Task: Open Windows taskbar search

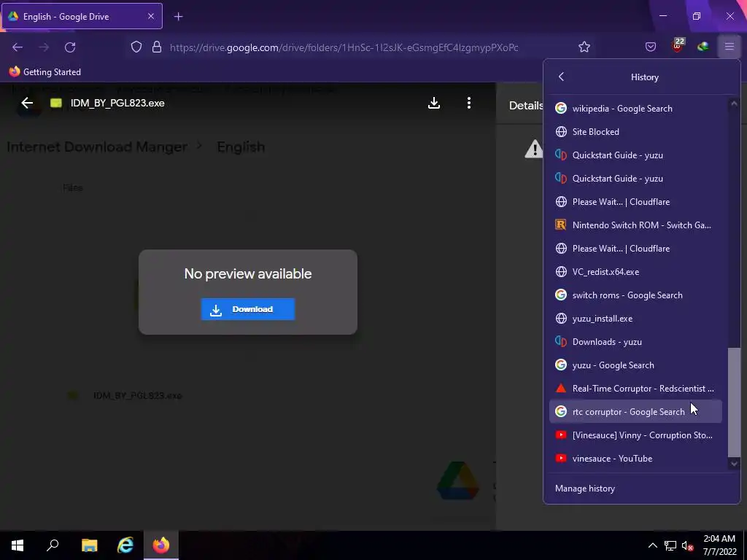Action: point(53,545)
